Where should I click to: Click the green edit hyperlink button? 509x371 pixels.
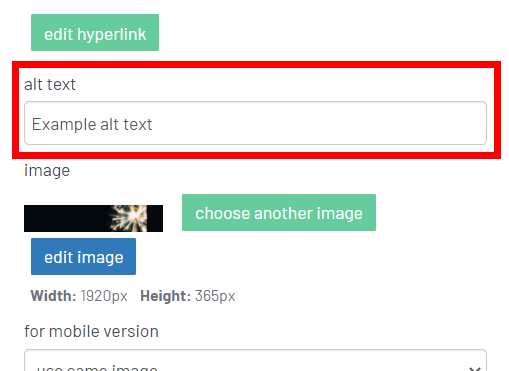[x=95, y=32]
